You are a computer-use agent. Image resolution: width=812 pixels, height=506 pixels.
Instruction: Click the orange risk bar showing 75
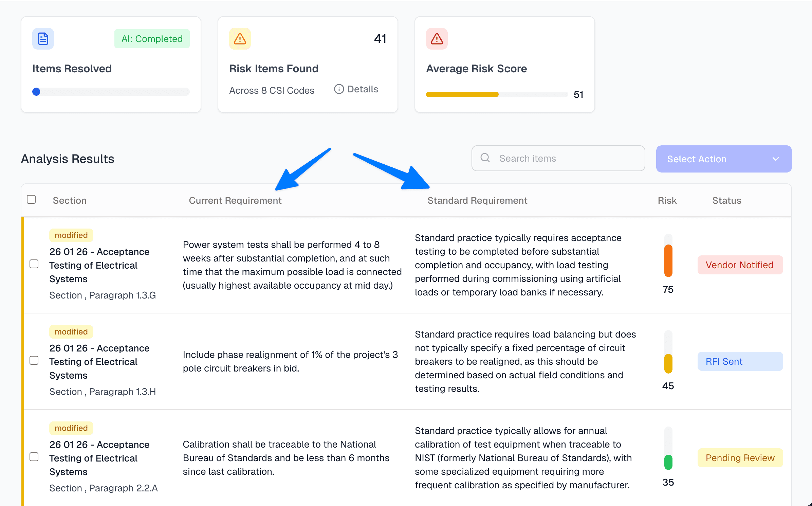pyautogui.click(x=668, y=260)
